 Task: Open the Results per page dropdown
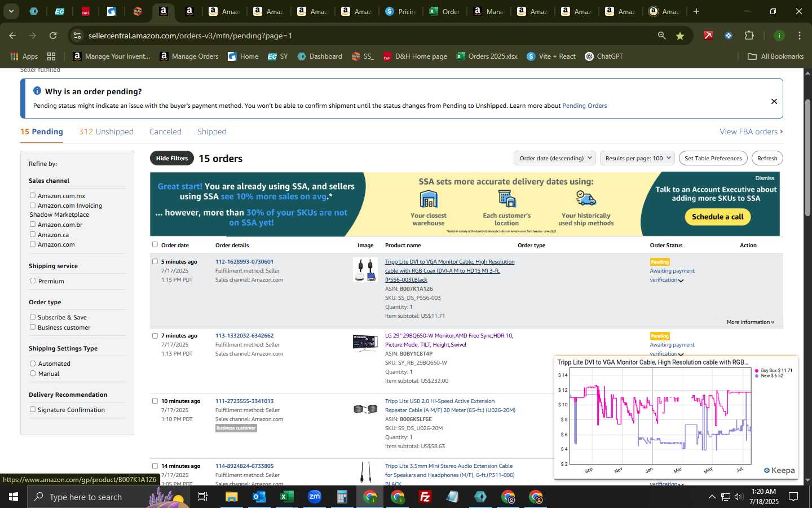[638, 158]
